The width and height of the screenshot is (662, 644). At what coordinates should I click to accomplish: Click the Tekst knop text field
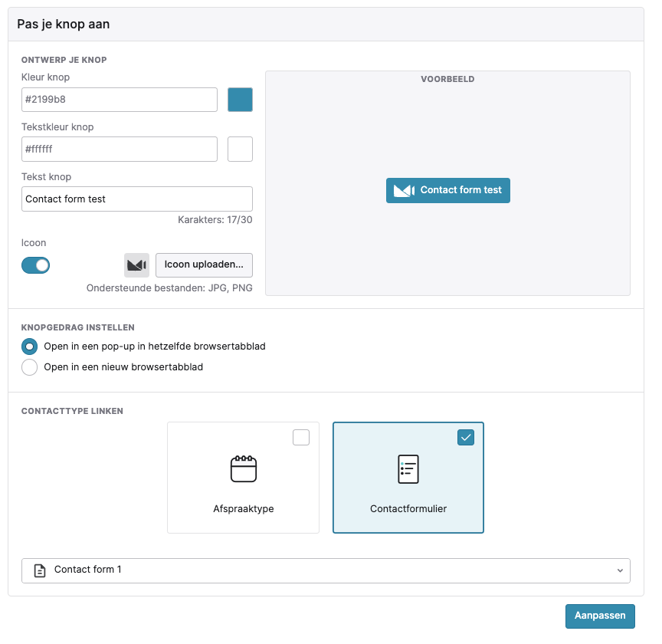[137, 199]
